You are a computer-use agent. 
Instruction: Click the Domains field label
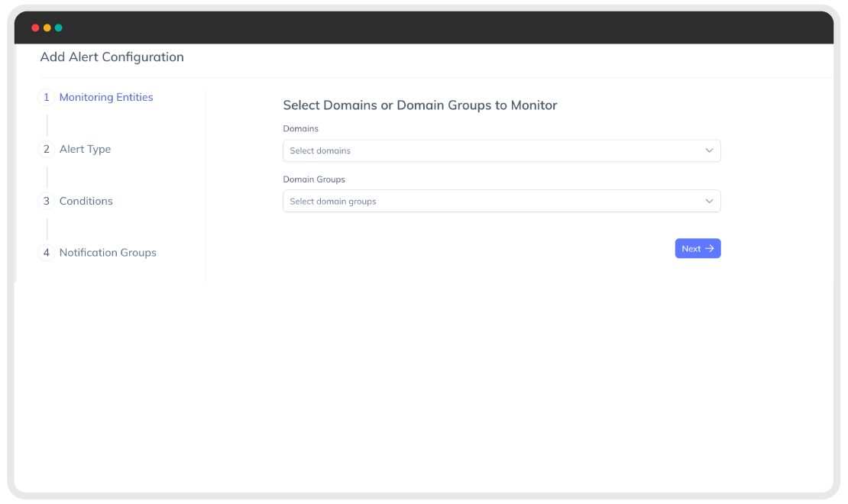(301, 129)
